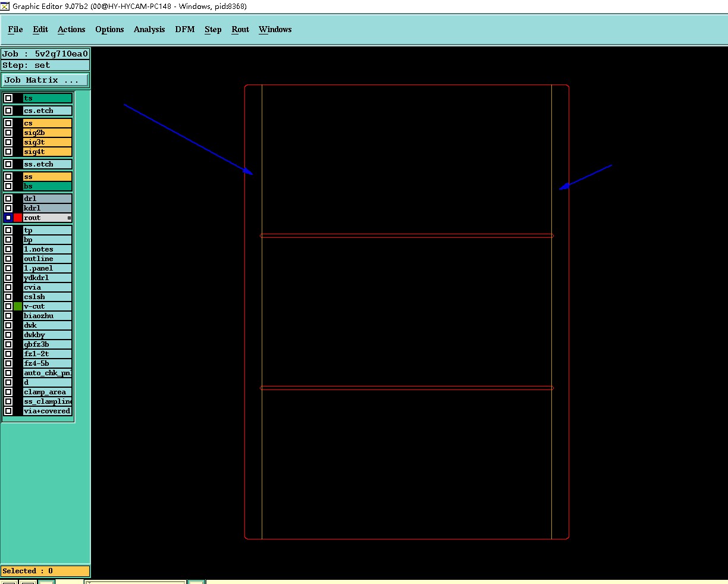The image size is (728, 584).
Task: Click the Job Matrix button
Action: click(45, 80)
